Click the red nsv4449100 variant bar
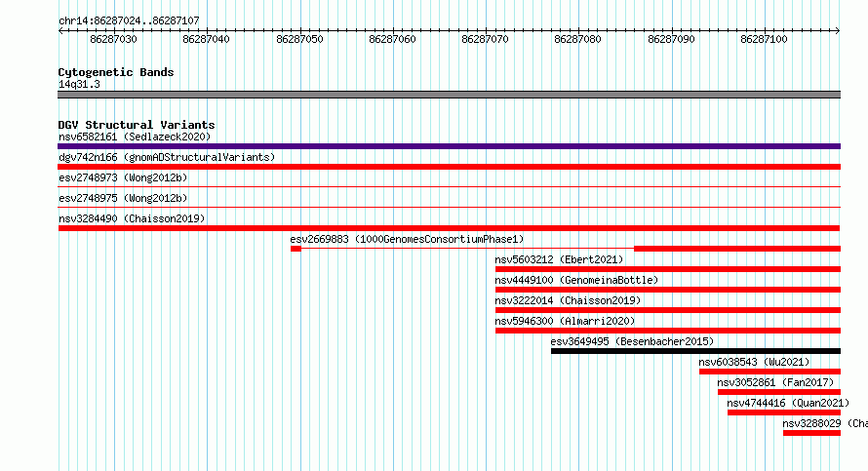868x471 pixels. [x=668, y=290]
